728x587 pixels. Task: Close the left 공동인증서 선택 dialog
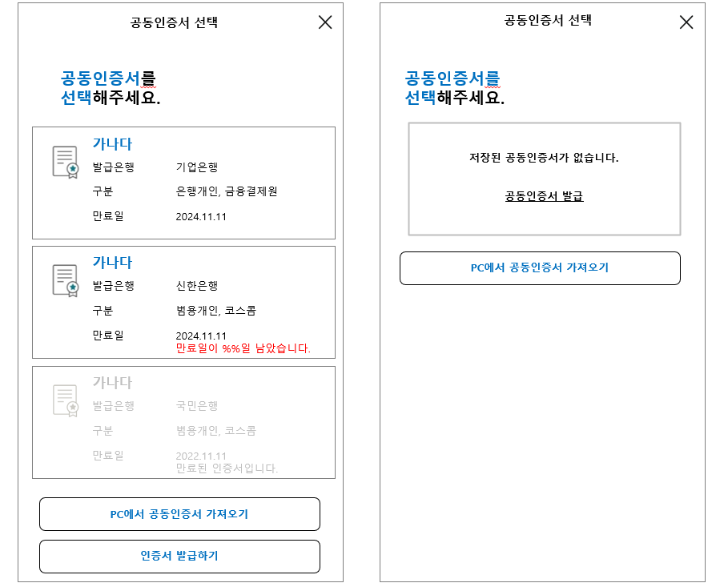325,22
